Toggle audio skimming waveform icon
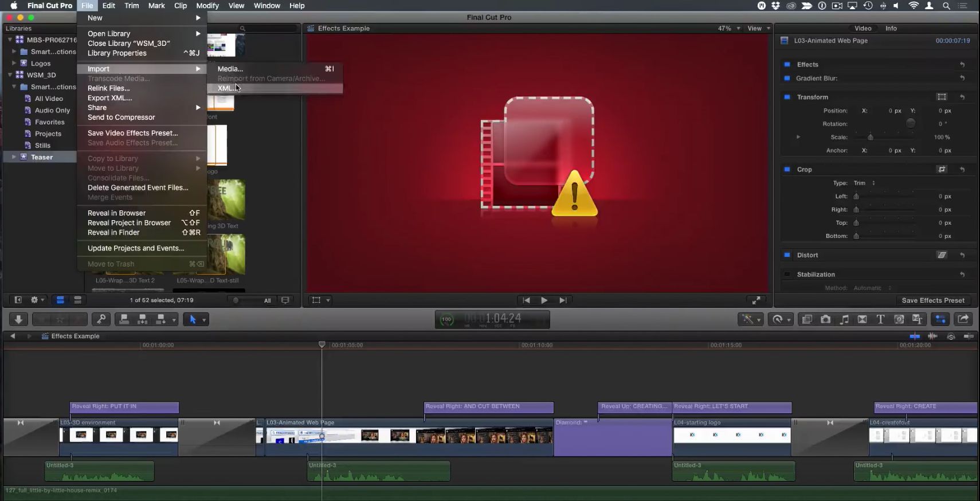The height and width of the screenshot is (501, 980). tap(932, 336)
